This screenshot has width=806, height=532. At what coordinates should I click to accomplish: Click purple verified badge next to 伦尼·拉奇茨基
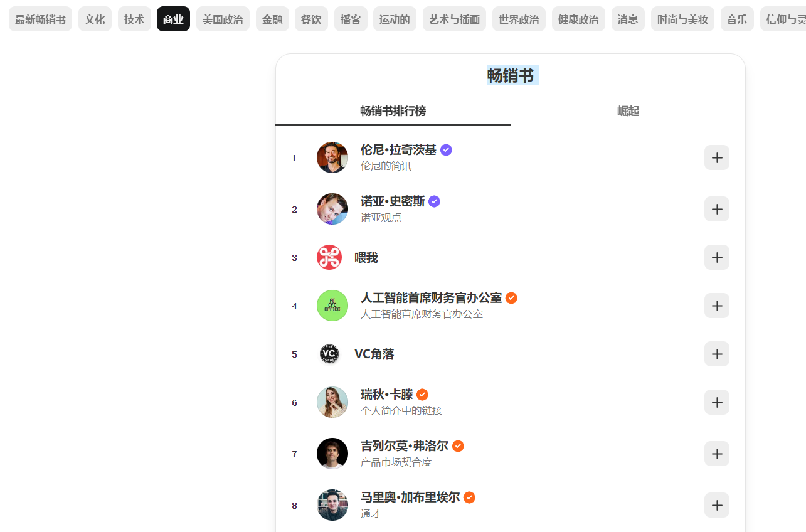coord(446,150)
